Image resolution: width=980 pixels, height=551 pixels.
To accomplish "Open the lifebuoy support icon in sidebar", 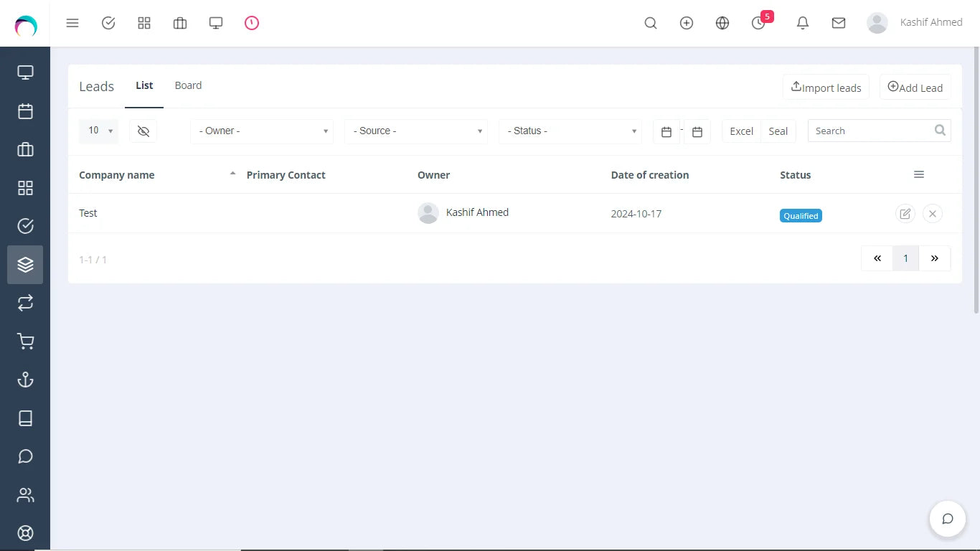I will click(x=25, y=533).
